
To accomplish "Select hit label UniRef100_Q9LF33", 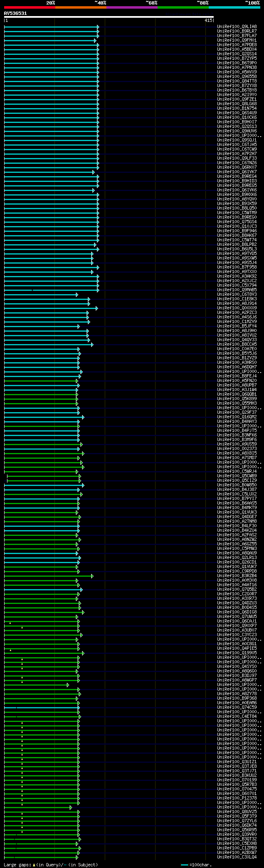I will [x=237, y=158].
